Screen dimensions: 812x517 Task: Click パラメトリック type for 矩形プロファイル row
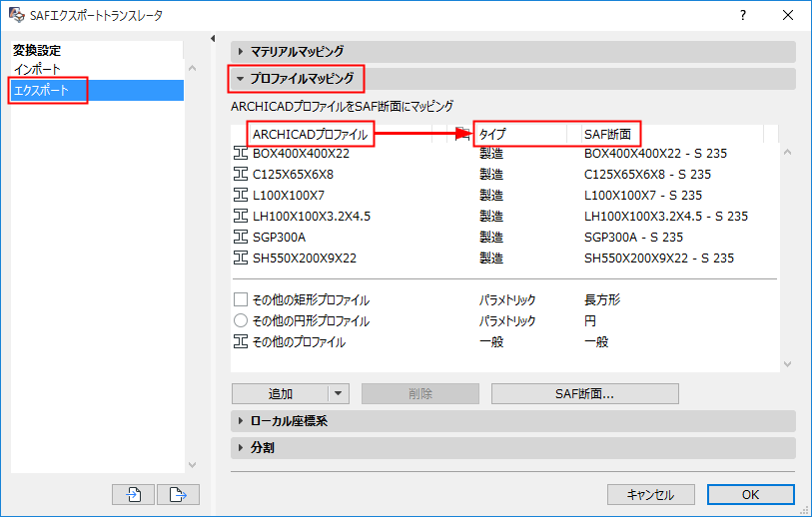click(507, 300)
